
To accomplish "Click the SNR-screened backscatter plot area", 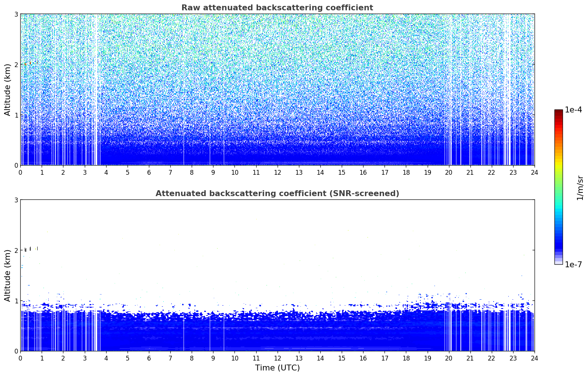I will (277, 275).
